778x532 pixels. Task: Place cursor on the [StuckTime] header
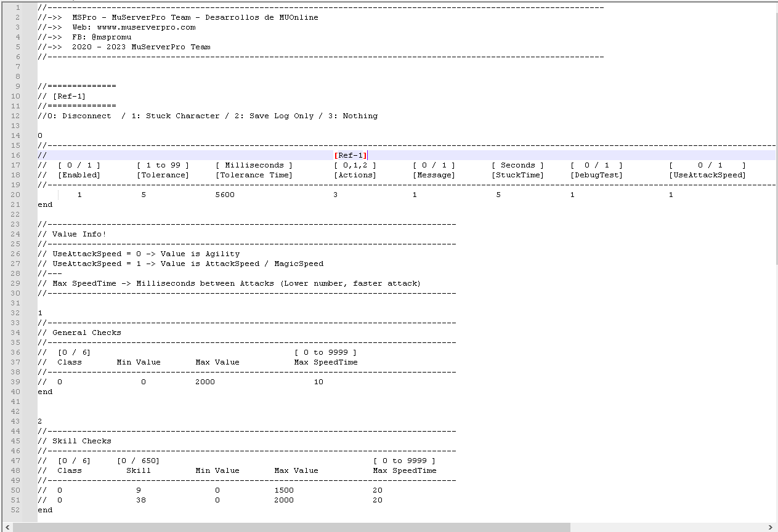(517, 175)
